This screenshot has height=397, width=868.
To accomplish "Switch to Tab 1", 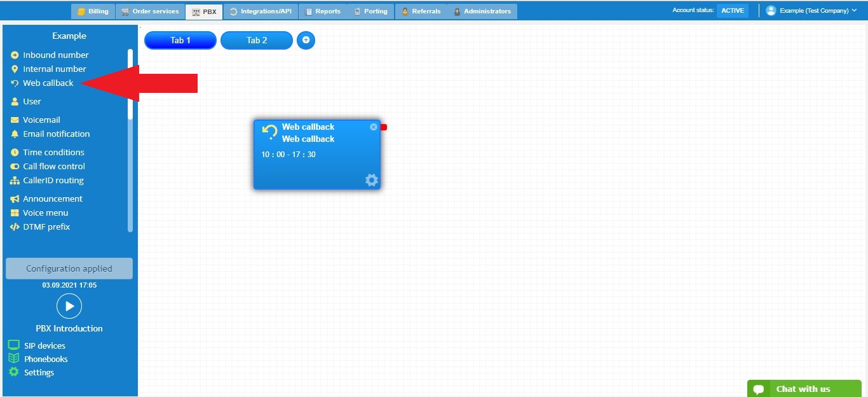I will [180, 40].
